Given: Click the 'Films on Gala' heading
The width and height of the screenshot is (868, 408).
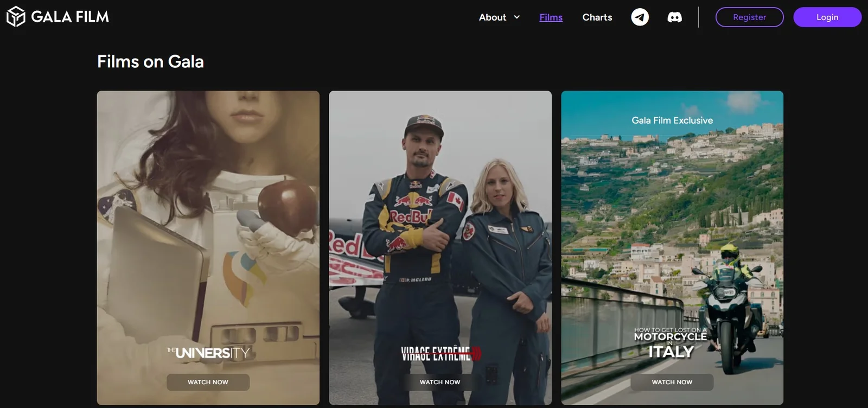Looking at the screenshot, I should point(150,62).
